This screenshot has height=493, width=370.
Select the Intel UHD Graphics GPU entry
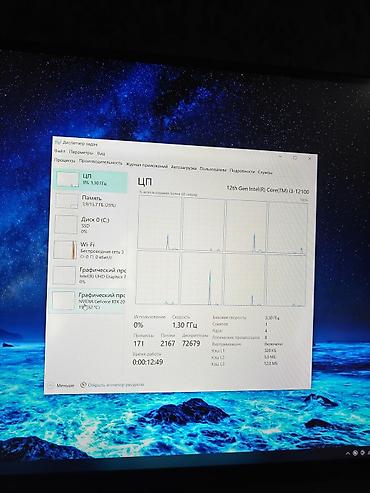tap(88, 275)
